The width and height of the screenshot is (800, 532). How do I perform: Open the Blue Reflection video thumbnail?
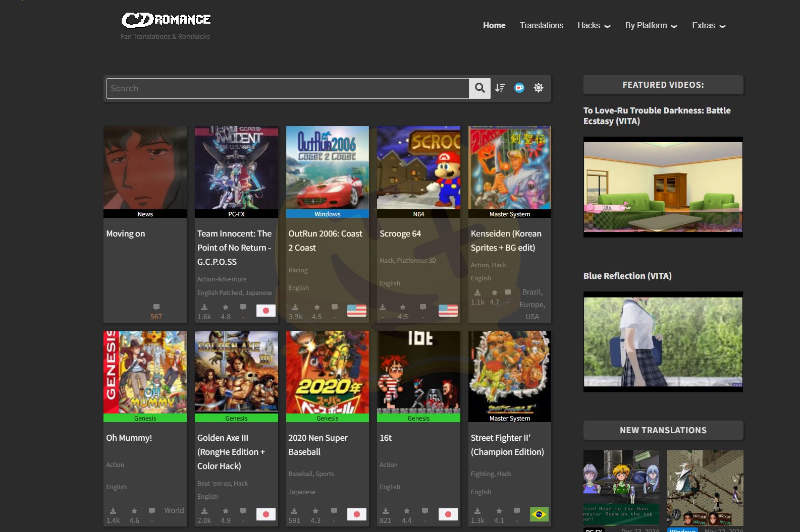click(x=663, y=342)
